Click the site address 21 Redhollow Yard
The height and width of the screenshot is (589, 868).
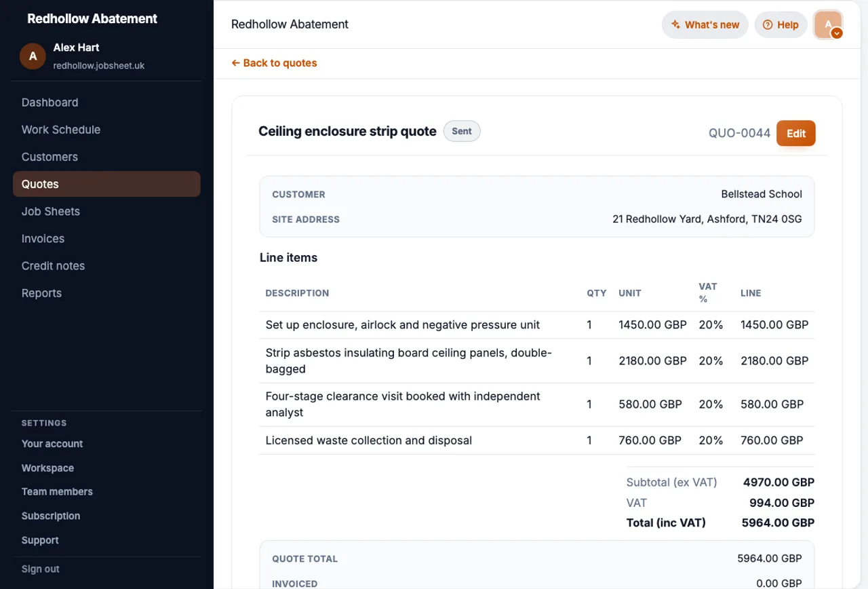click(x=707, y=219)
